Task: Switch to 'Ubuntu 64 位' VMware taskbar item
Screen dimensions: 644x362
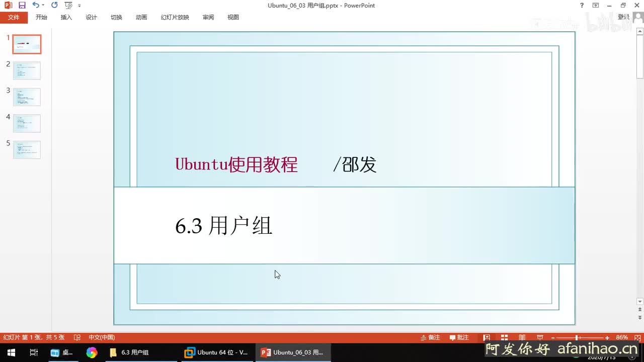Action: 217,352
